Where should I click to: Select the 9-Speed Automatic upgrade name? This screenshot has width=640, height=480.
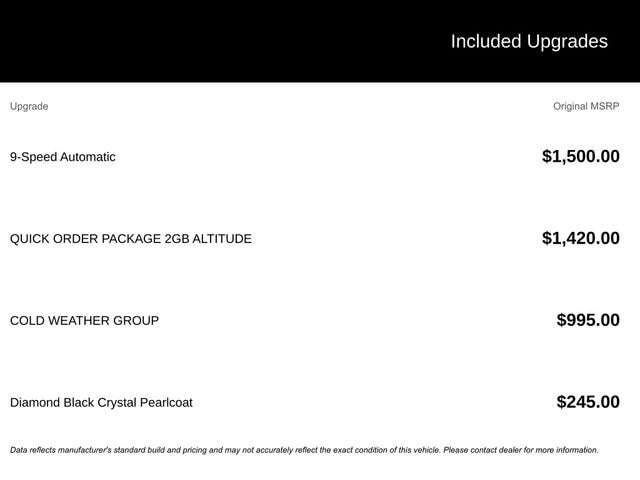[62, 157]
